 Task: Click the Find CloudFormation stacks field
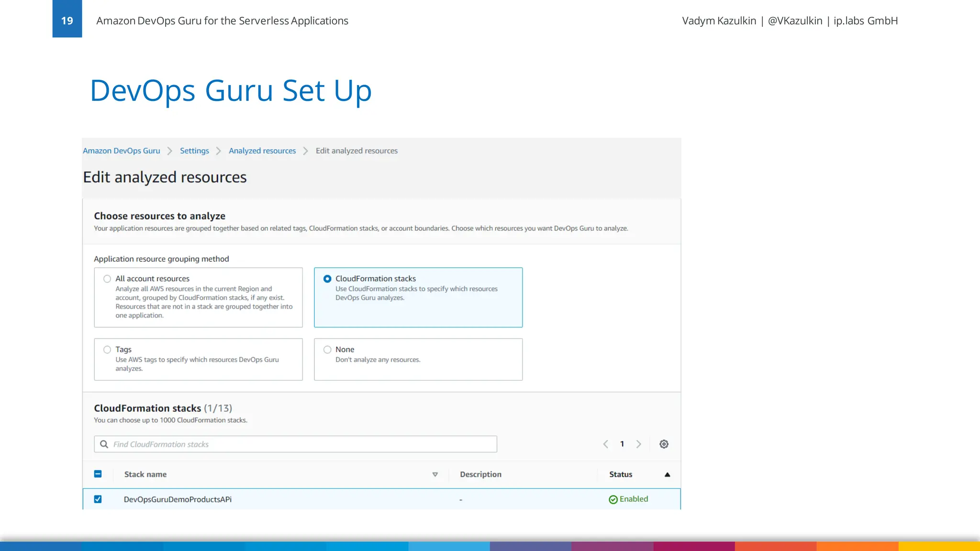tap(301, 444)
